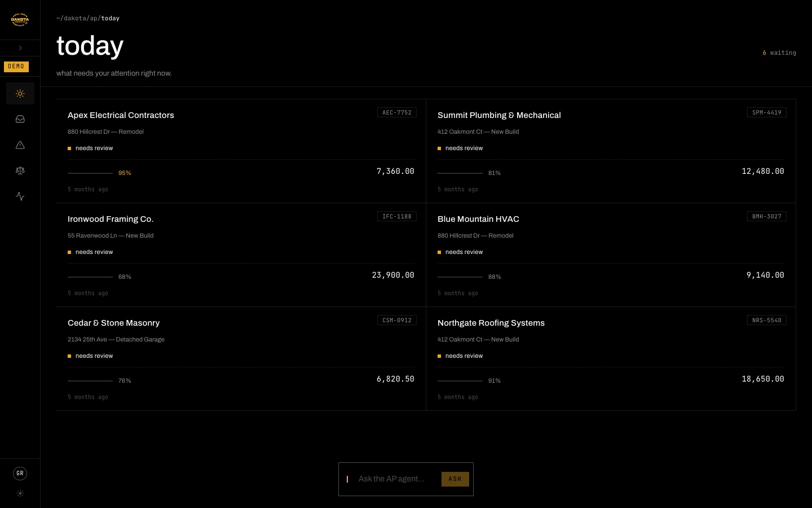The width and height of the screenshot is (812, 508).
Task: Open the Apex Electrical Contractors invoice card
Action: [241, 151]
